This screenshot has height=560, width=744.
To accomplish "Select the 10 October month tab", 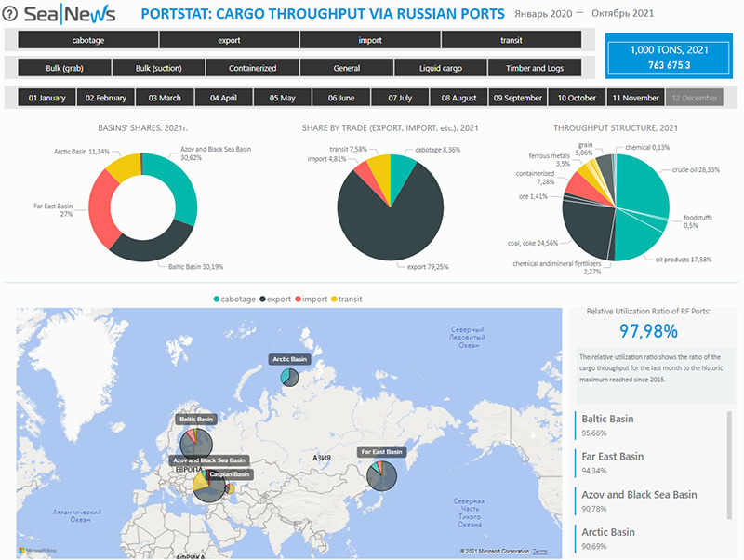I will [577, 98].
